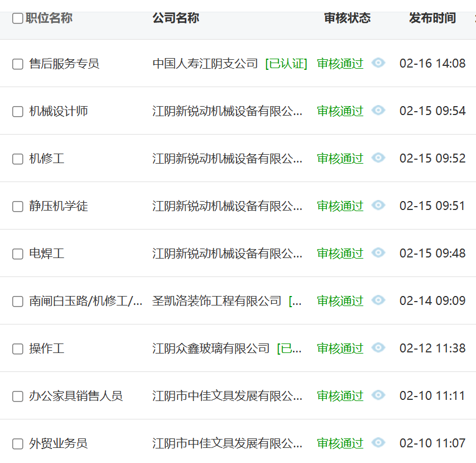
Task: Check the box next to 电焊工
Action: pos(18,254)
